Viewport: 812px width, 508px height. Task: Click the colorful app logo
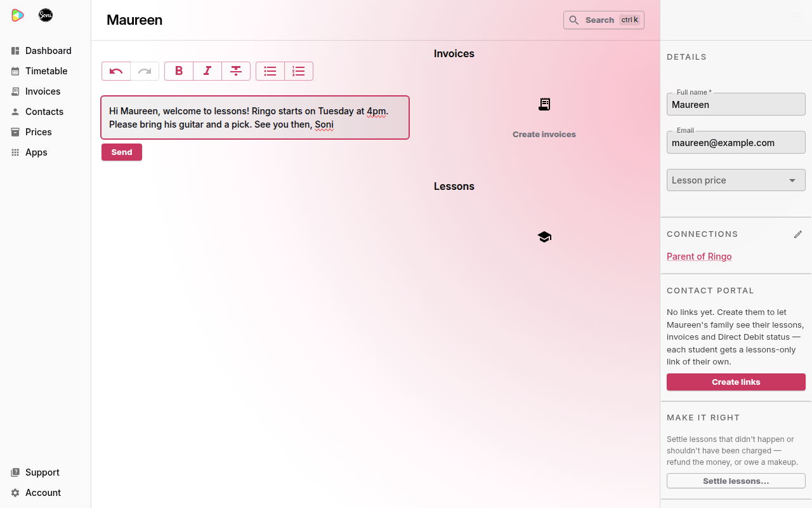point(18,15)
